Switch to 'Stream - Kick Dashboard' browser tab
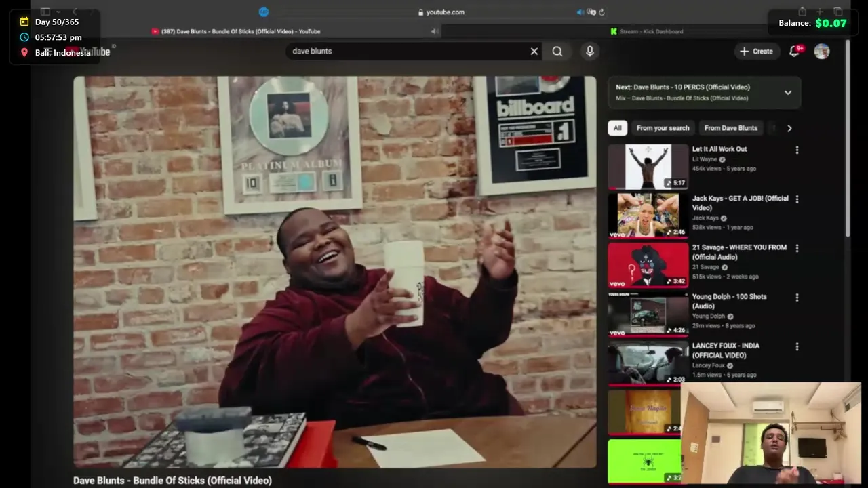The image size is (868, 488). click(x=646, y=31)
